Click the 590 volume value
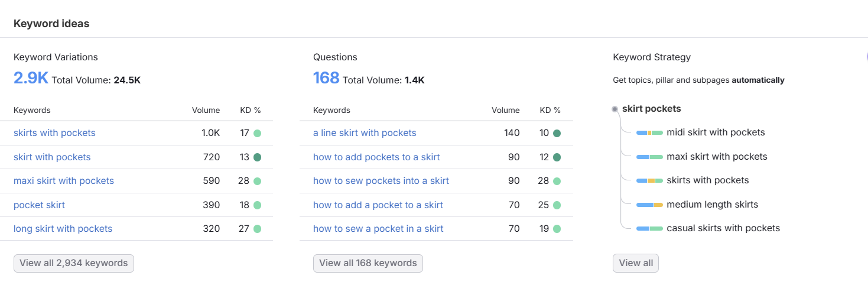Viewport: 868px width, 288px height. [212, 181]
